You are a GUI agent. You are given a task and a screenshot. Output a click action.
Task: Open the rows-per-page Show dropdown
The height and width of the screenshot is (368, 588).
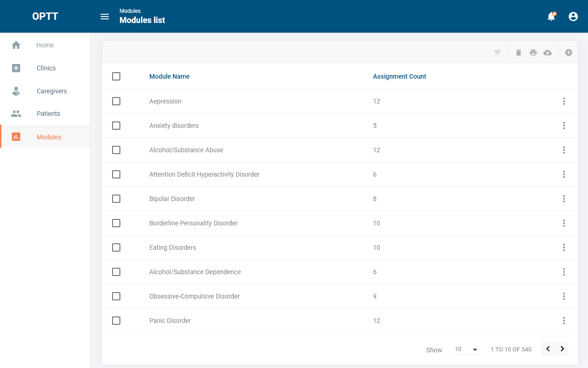coord(466,349)
